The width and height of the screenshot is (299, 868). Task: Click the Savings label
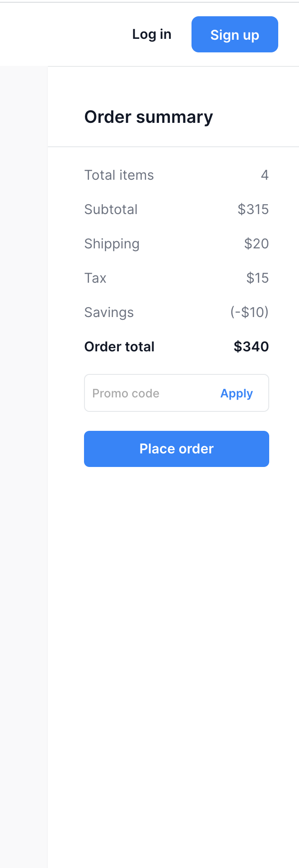click(x=109, y=313)
